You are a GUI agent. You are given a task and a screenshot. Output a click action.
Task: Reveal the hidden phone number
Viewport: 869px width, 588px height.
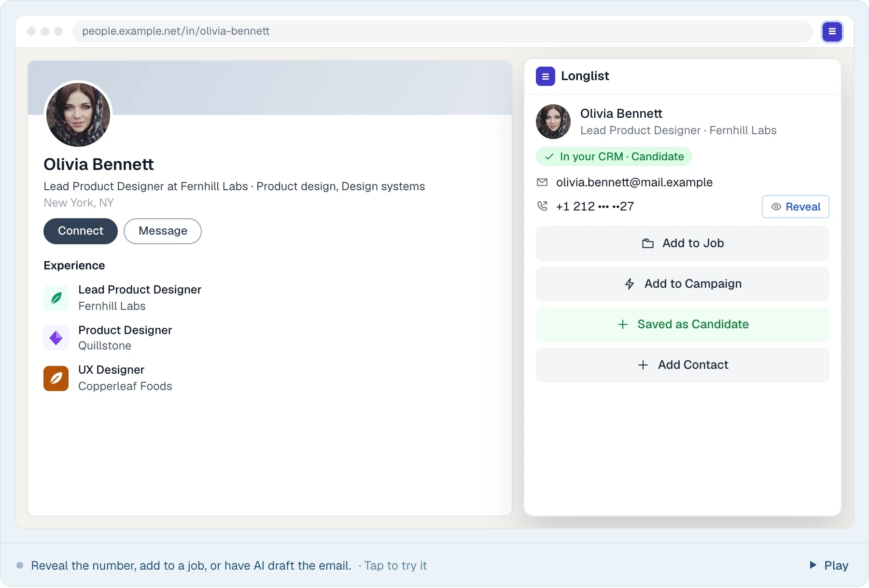(796, 207)
